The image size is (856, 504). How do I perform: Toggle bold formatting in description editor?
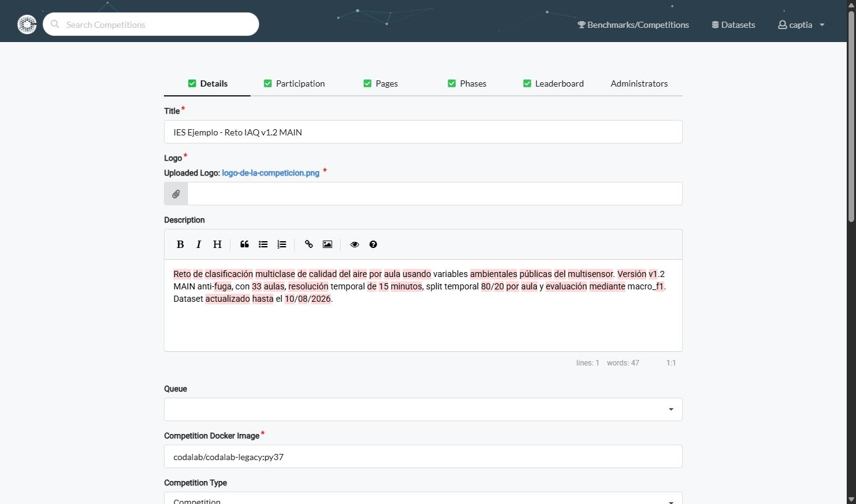point(180,244)
